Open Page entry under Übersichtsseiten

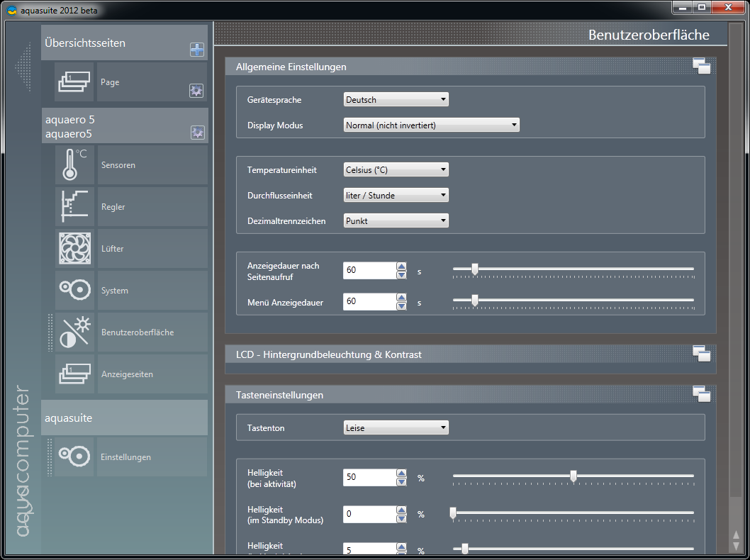152,82
